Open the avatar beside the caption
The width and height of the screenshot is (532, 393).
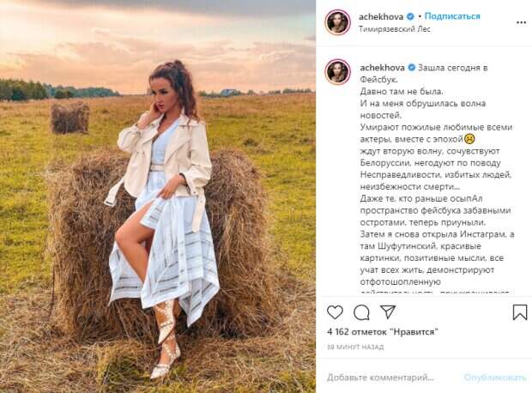337,72
